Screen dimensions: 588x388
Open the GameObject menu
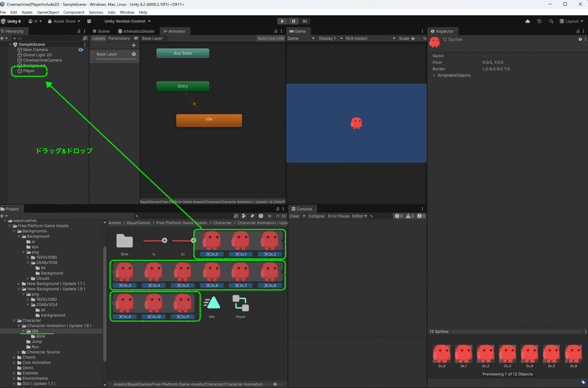48,12
